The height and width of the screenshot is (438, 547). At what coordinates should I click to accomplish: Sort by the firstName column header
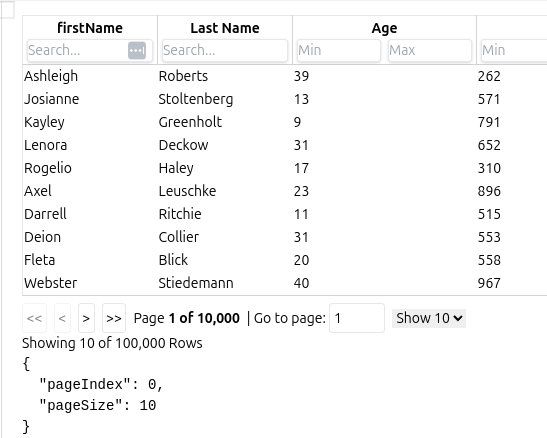[x=90, y=28]
